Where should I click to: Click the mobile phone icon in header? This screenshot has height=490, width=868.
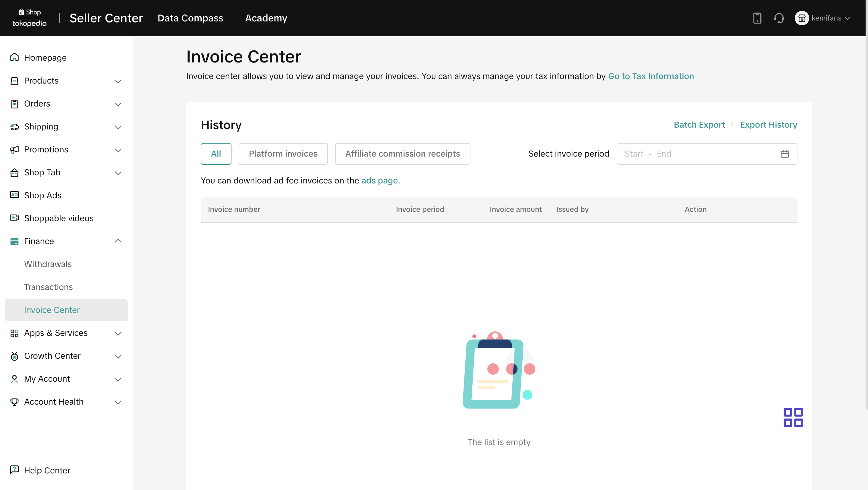(757, 18)
